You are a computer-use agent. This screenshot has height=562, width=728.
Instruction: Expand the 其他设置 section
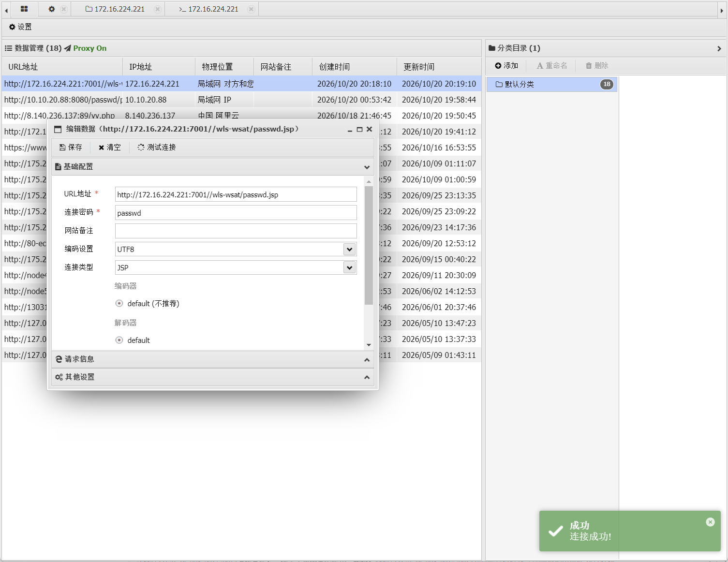tap(367, 377)
